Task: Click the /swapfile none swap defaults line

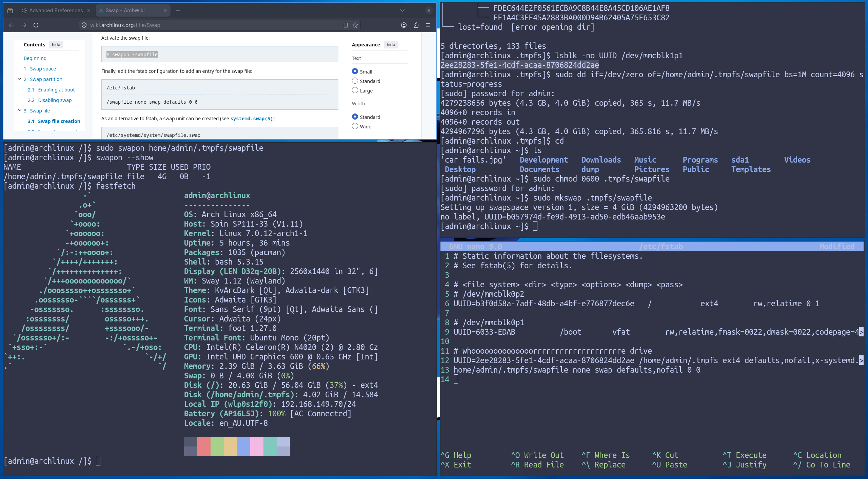Action: [152, 102]
